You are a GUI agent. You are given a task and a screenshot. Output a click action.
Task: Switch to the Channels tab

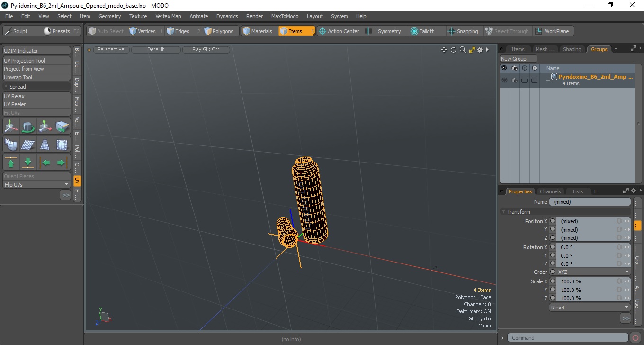pyautogui.click(x=550, y=191)
